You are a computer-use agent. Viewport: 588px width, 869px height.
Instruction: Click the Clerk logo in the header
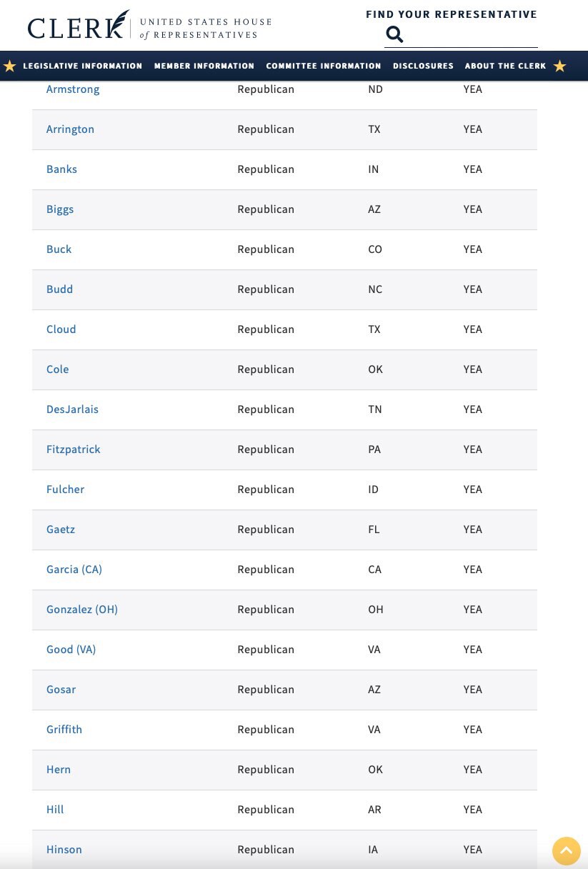pos(149,26)
